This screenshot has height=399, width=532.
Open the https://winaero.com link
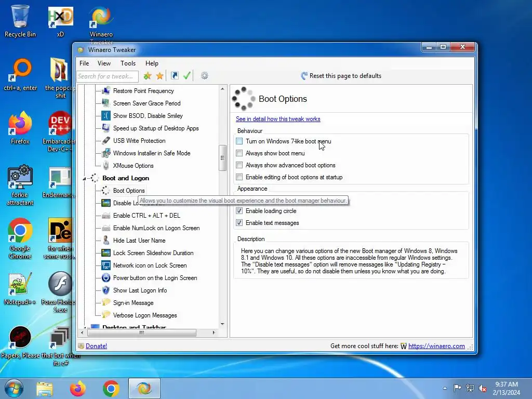[x=436, y=345]
